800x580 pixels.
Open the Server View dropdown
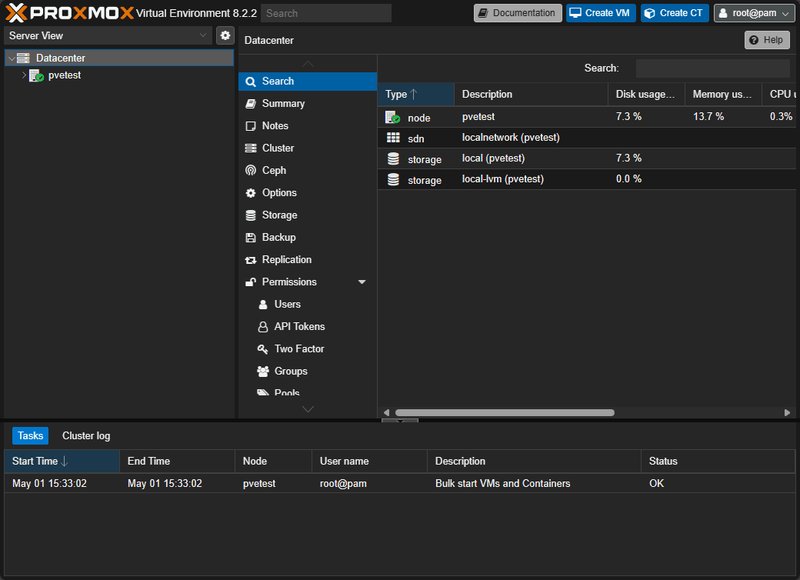pyautogui.click(x=108, y=36)
